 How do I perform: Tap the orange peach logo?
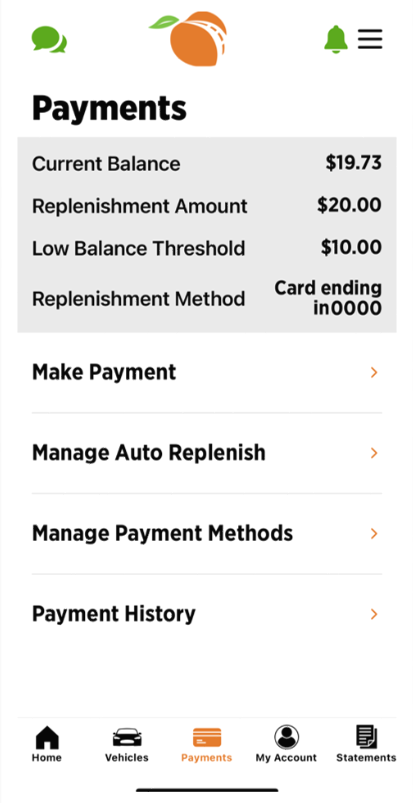(189, 38)
